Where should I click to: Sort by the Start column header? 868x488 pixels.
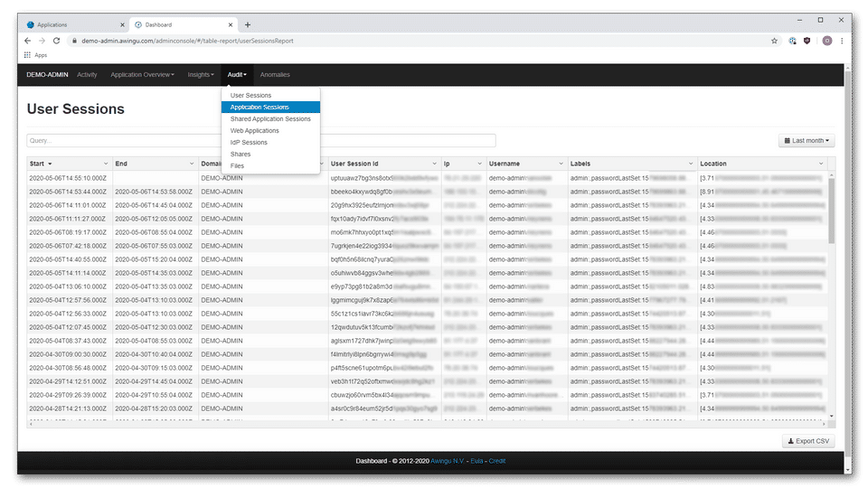coord(37,164)
